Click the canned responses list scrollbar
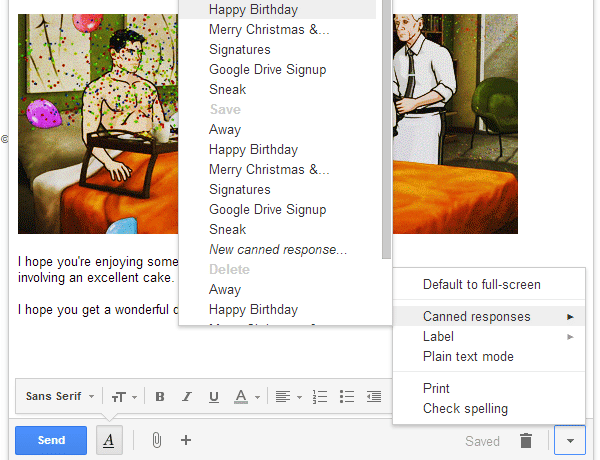Screen dimensions: 600x460 click(387, 130)
